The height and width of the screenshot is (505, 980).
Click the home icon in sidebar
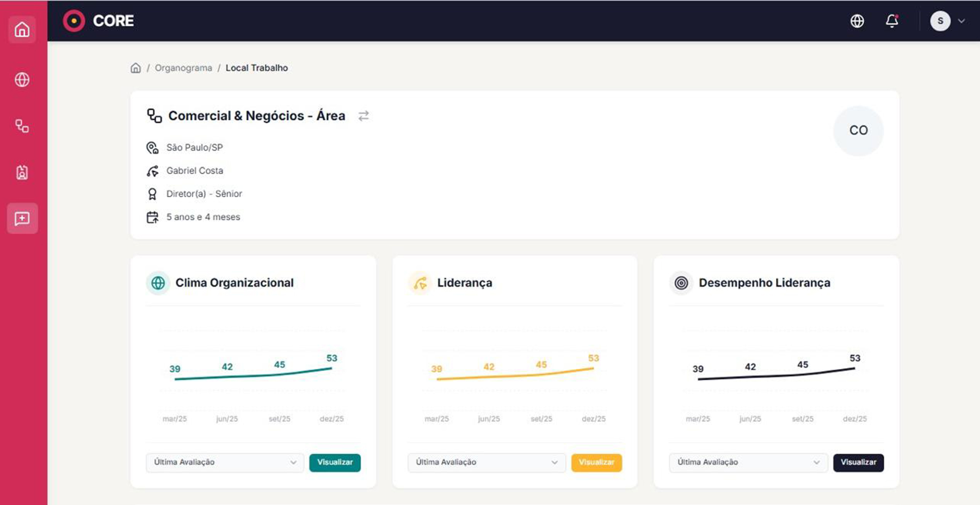[x=22, y=30]
